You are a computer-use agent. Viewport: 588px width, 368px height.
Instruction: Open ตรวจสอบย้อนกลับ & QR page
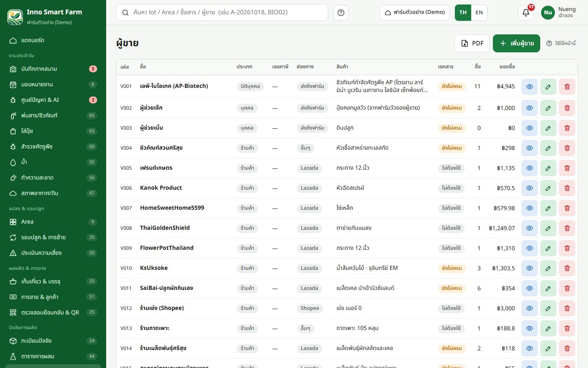click(53, 313)
